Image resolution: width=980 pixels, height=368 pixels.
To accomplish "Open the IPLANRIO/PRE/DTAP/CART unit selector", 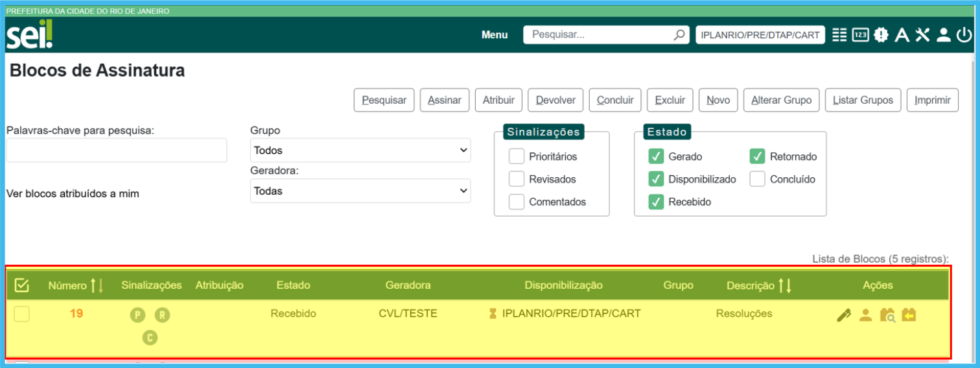I will [760, 35].
